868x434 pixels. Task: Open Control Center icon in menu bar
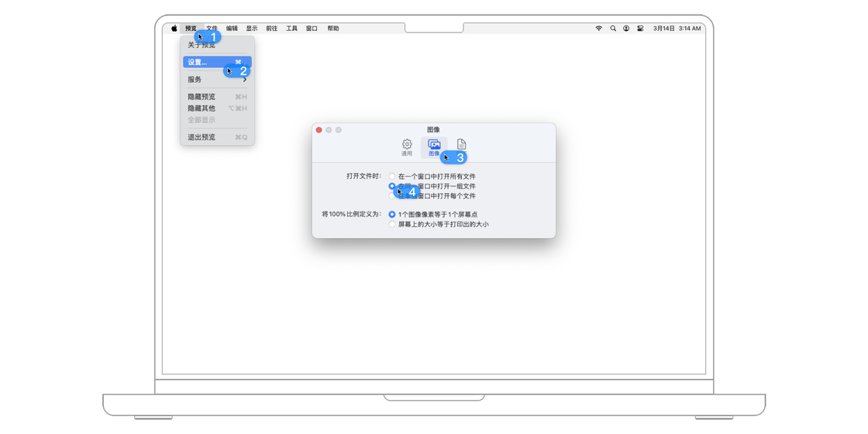[x=640, y=29]
